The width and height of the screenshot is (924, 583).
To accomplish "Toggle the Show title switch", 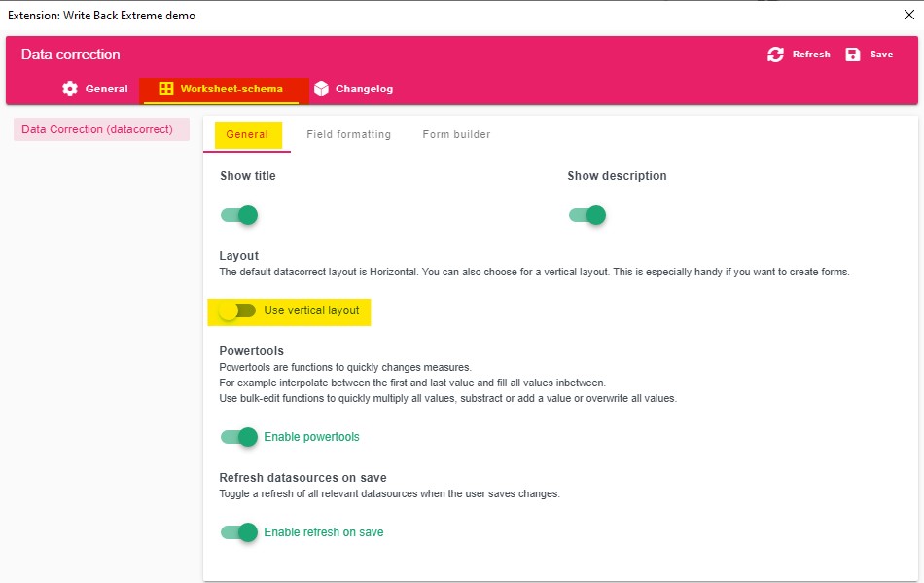I will 239,215.
